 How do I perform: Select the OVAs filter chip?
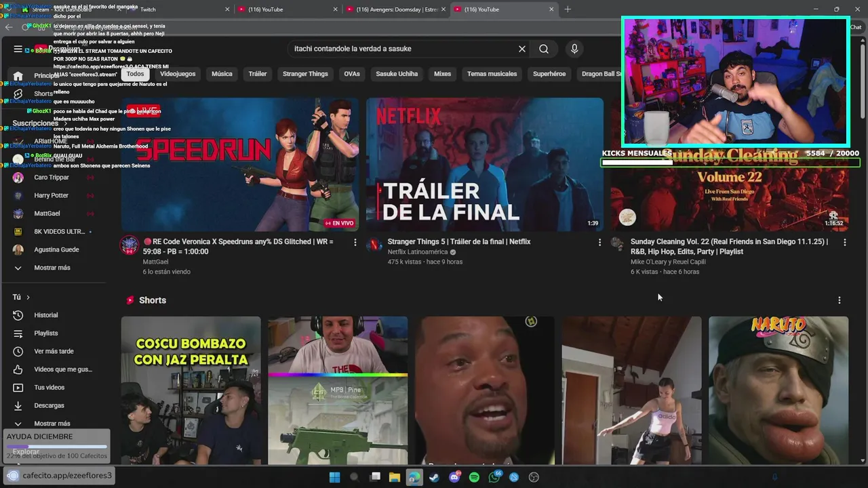point(352,74)
